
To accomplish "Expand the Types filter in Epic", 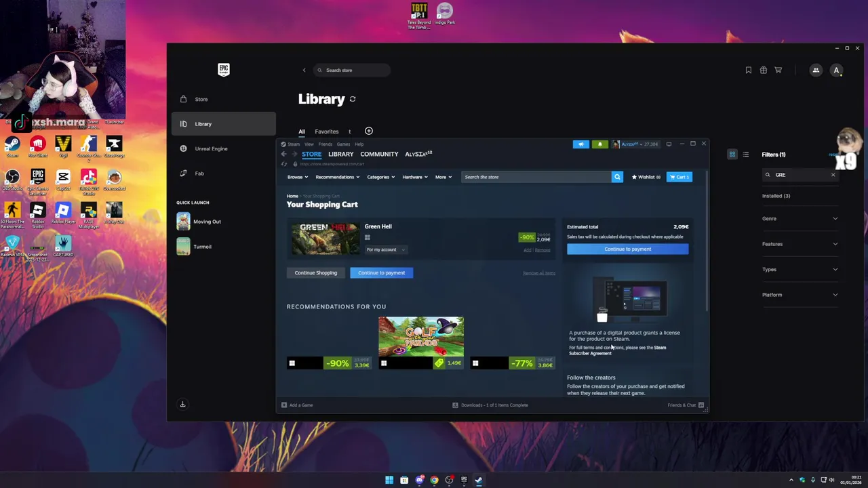I will coord(800,269).
